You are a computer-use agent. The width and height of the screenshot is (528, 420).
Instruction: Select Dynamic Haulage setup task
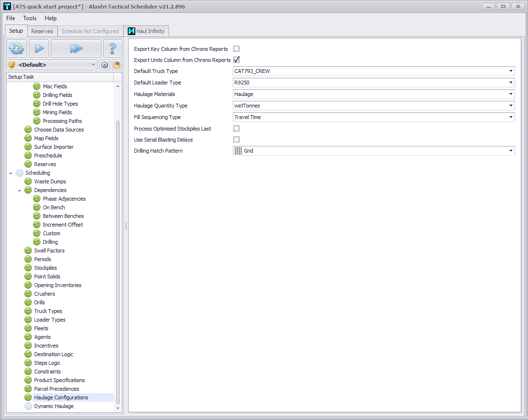tap(54, 406)
